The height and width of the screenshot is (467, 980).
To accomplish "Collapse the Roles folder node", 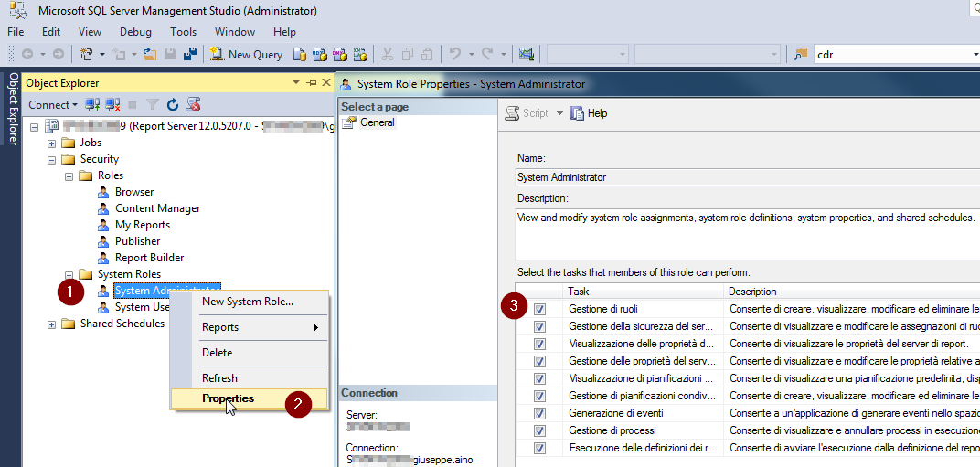I will 69,176.
